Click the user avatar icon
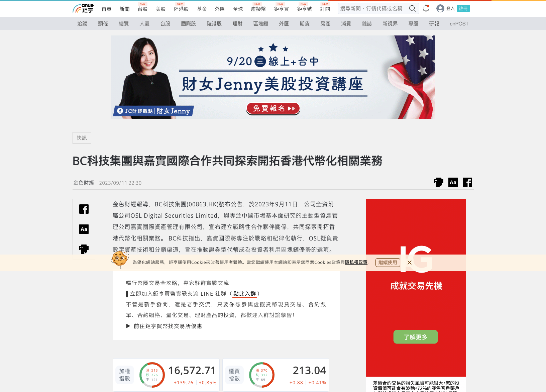The height and width of the screenshot is (392, 546). click(440, 9)
